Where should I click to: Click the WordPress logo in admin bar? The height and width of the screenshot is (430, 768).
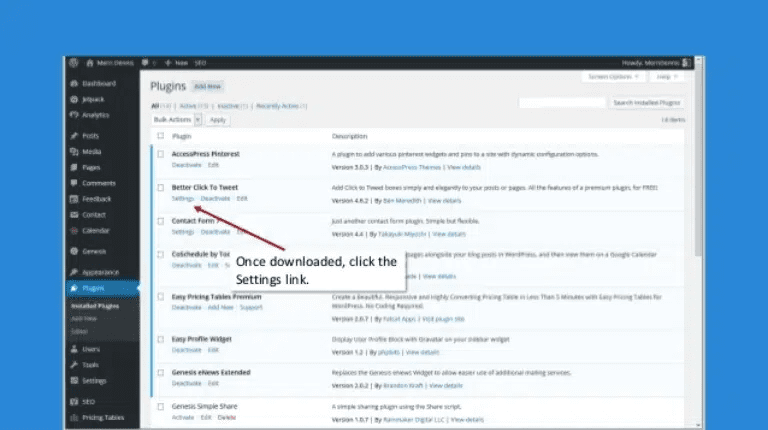73,62
